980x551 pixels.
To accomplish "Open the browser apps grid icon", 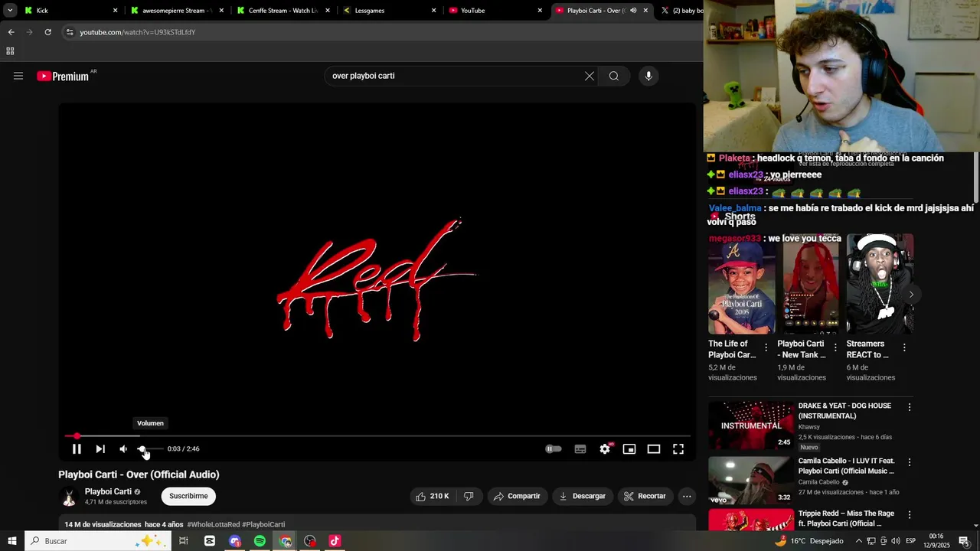I will point(10,51).
